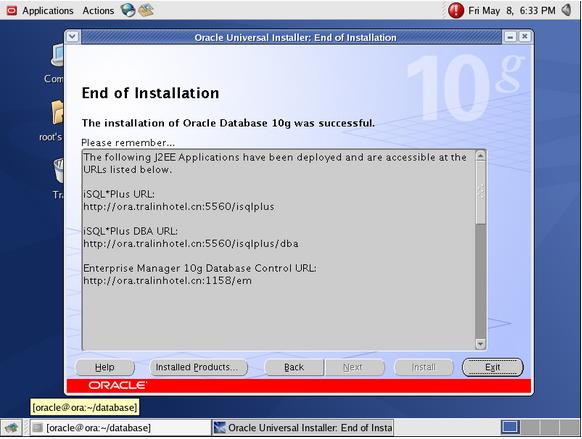Click the vertical scrollbar thumb

point(480,192)
